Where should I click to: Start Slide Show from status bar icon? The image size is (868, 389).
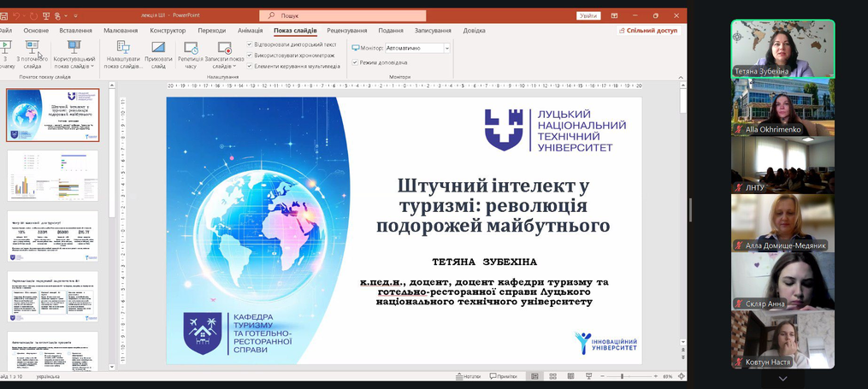[x=588, y=376]
